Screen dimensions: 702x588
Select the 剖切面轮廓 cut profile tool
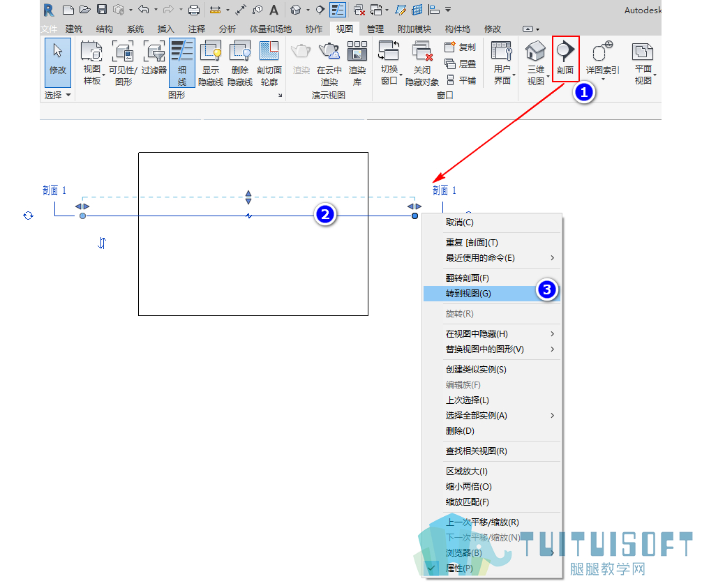[x=269, y=63]
